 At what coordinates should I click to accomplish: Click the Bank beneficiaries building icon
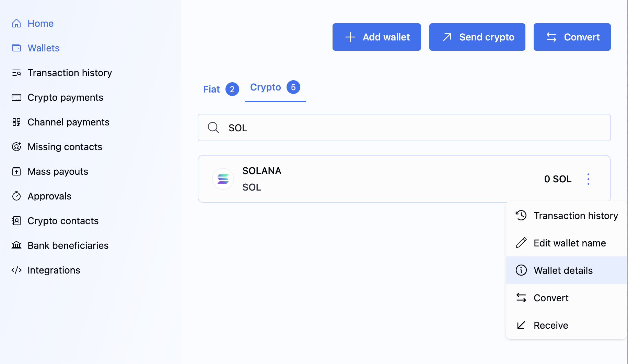click(x=16, y=245)
